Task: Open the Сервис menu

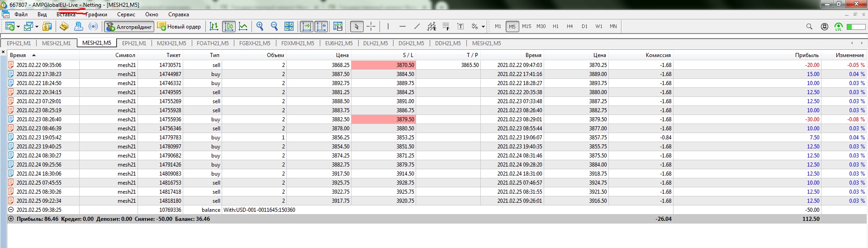Action: (x=126, y=14)
